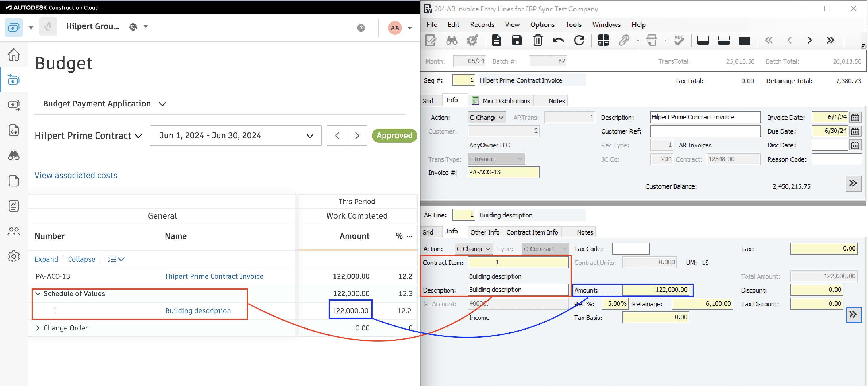Click the help question mark icon
868x386 pixels.
click(361, 28)
